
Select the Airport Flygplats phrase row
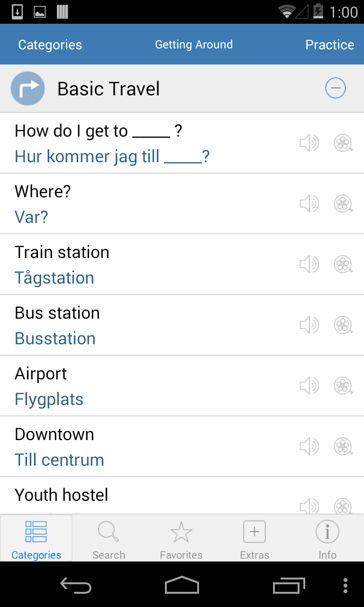(182, 386)
